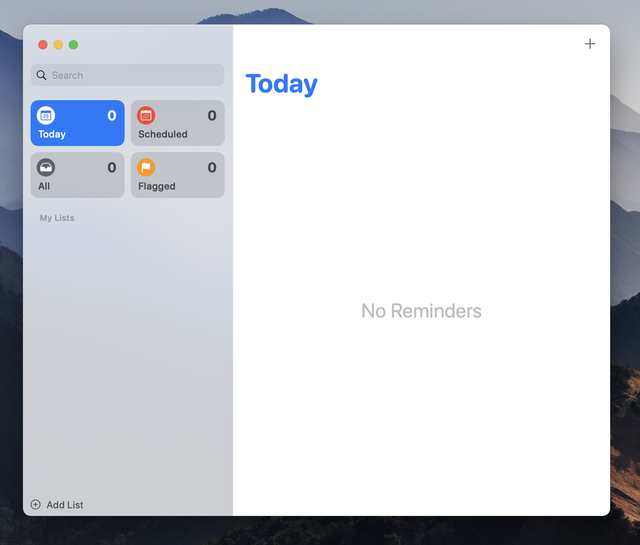Viewport: 640px width, 545px height.
Task: Switch to the Flagged smart list
Action: click(x=178, y=175)
